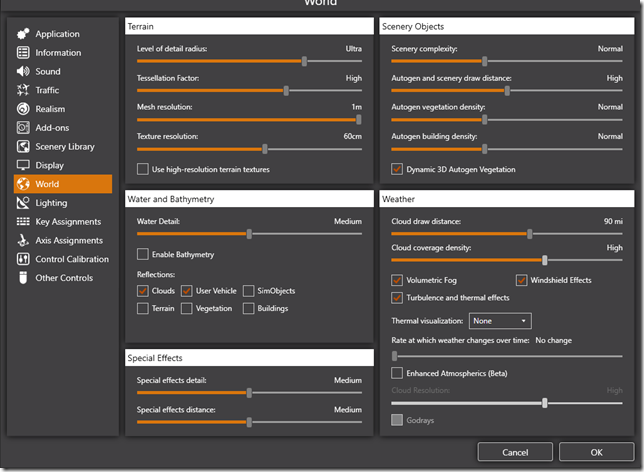
Task: Click the Application puzzle-piece icon
Action: [x=23, y=34]
